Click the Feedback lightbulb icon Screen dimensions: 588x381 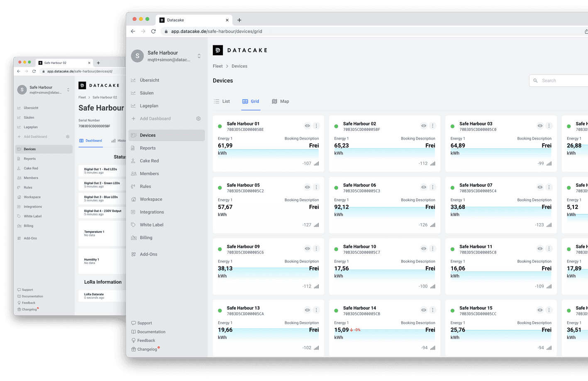tap(134, 340)
